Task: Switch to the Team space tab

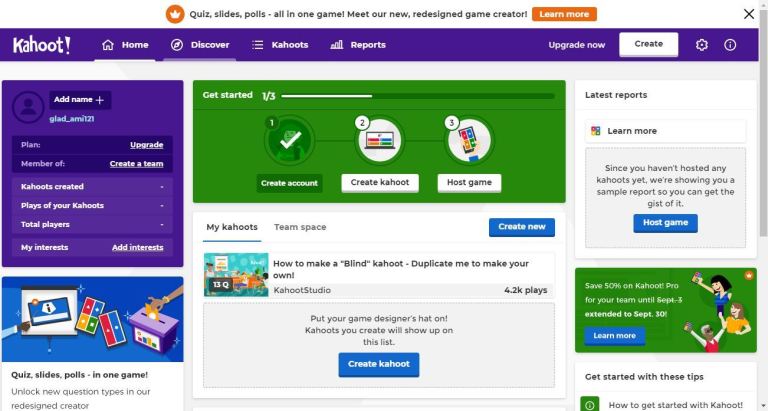Action: [x=300, y=227]
